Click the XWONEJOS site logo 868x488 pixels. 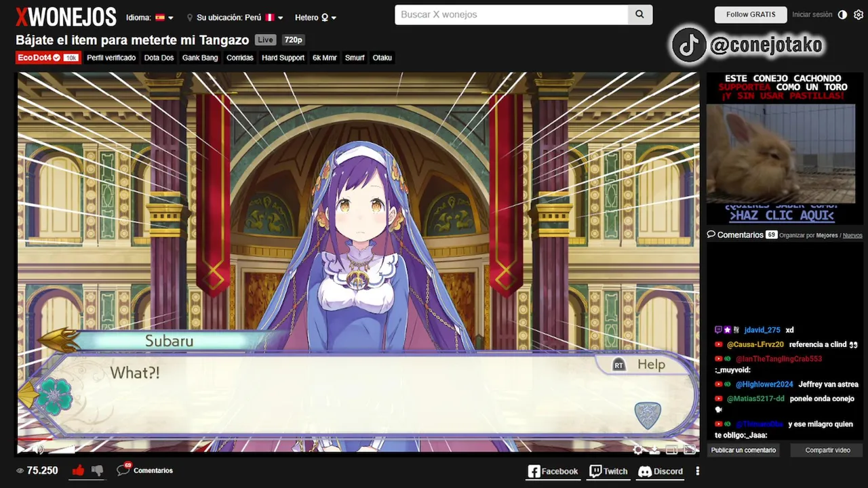(x=66, y=16)
